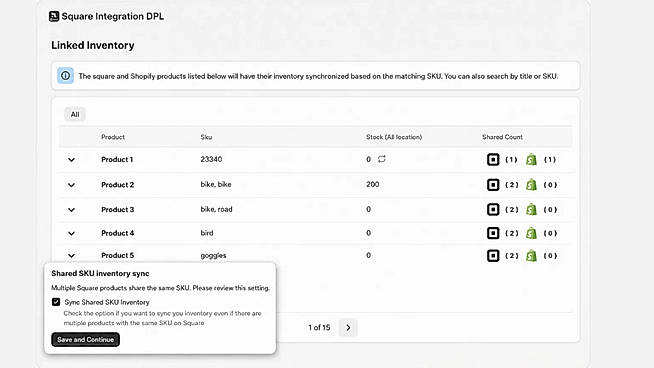Click the Square icon in Product 1 row
The width and height of the screenshot is (654, 368).
tap(493, 159)
